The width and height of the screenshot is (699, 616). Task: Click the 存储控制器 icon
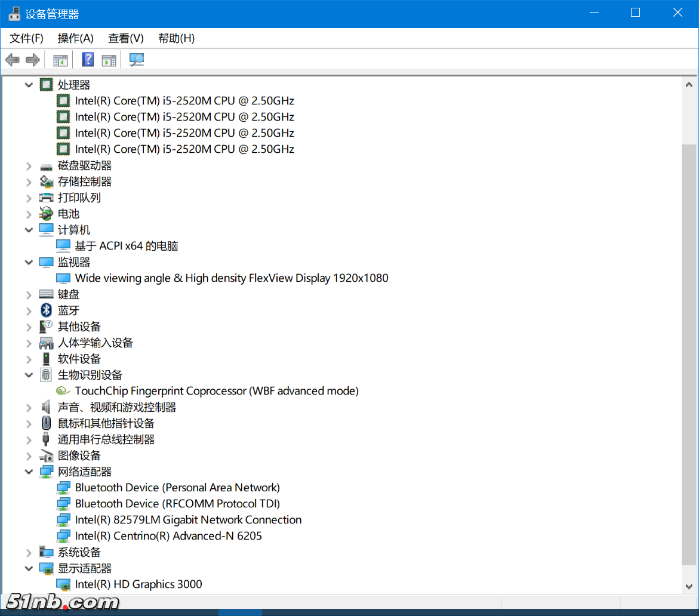click(46, 181)
